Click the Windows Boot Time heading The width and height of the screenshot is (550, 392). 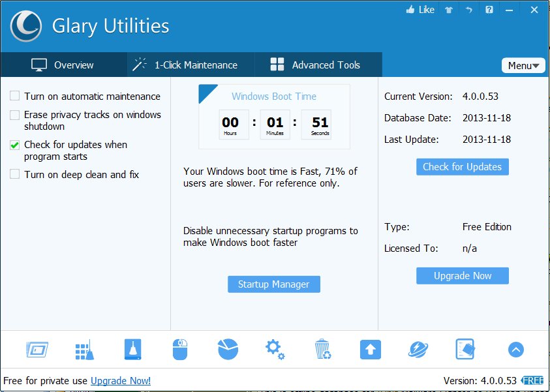[274, 97]
